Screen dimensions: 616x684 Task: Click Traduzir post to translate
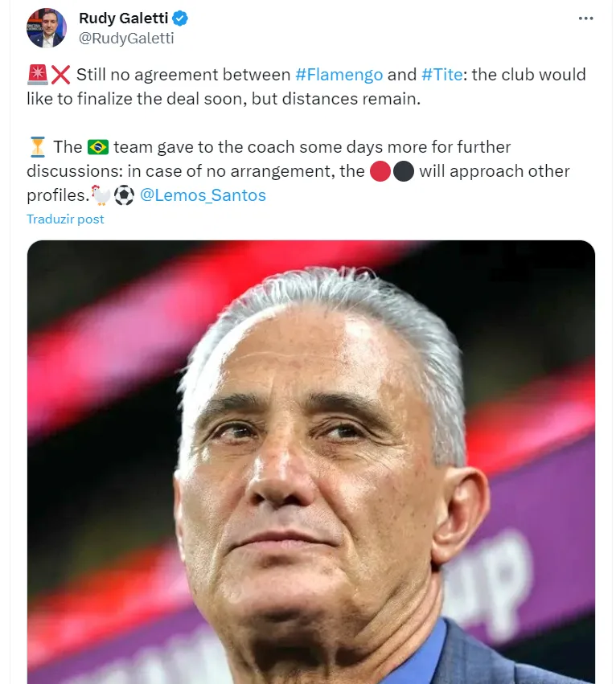tap(65, 219)
